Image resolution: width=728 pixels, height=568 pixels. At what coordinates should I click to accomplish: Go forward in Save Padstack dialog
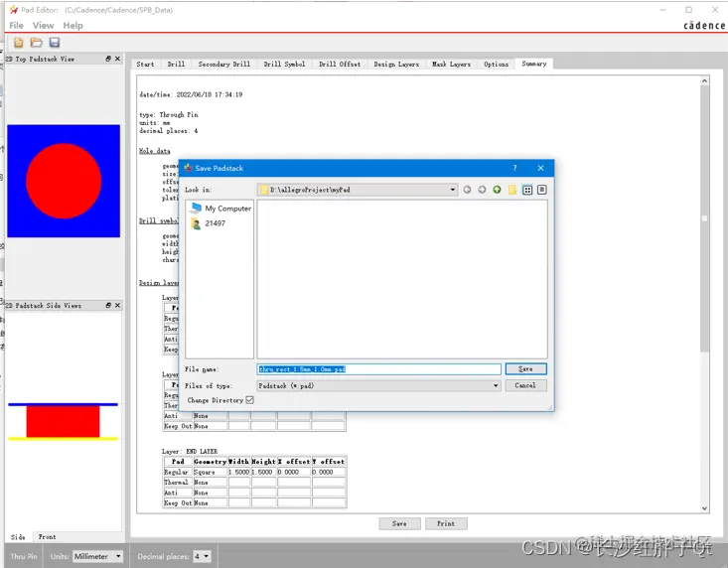(482, 190)
